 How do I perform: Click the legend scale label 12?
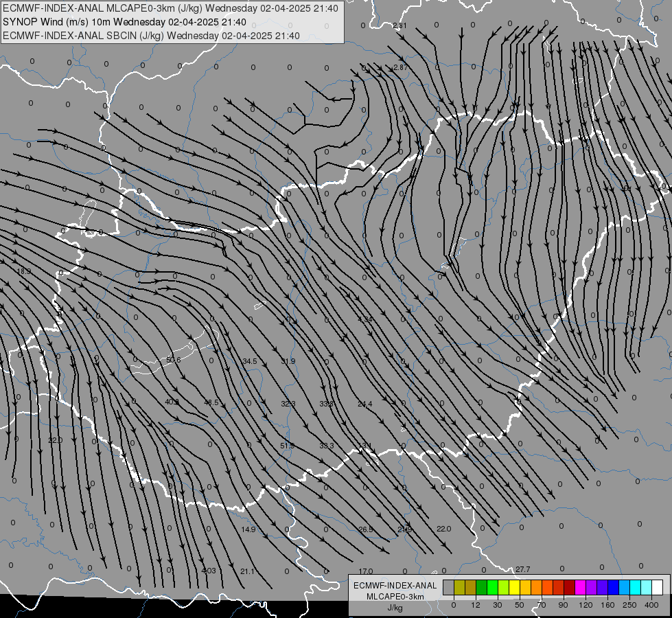point(476,605)
